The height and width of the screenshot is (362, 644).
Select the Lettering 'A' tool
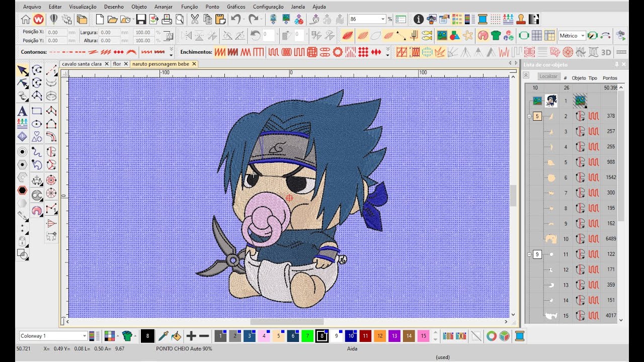pos(22,111)
